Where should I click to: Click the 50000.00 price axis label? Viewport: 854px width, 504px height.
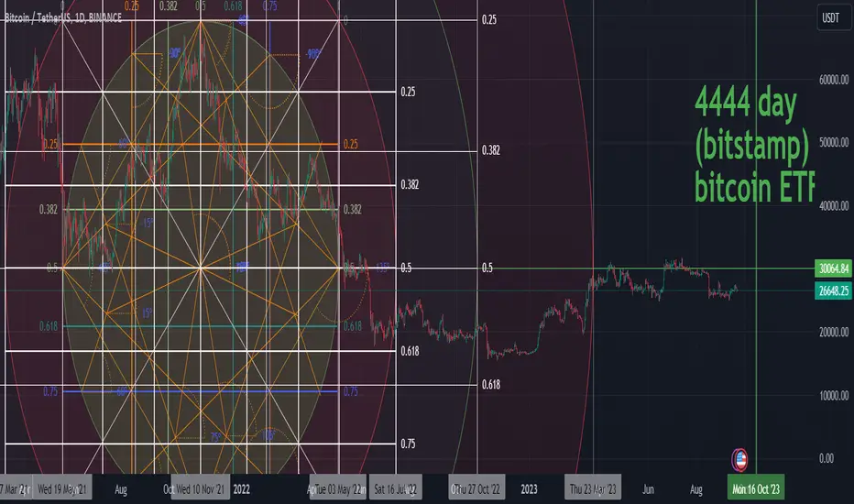(834, 142)
